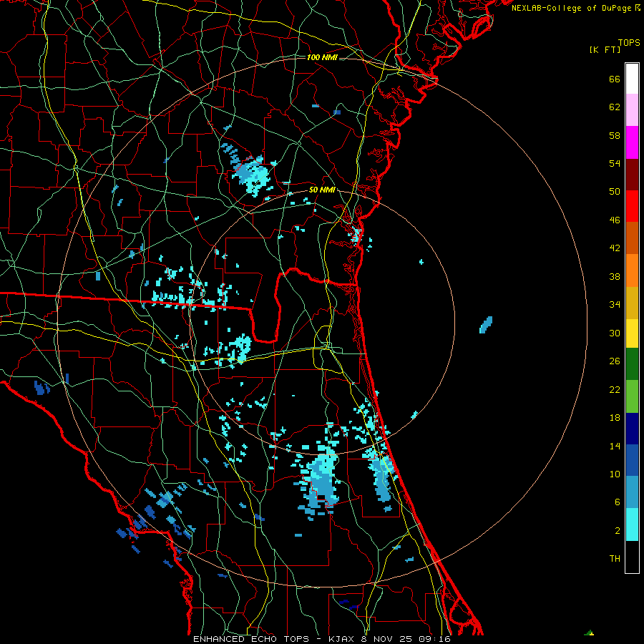Click the '54' legend value

pyautogui.click(x=615, y=163)
